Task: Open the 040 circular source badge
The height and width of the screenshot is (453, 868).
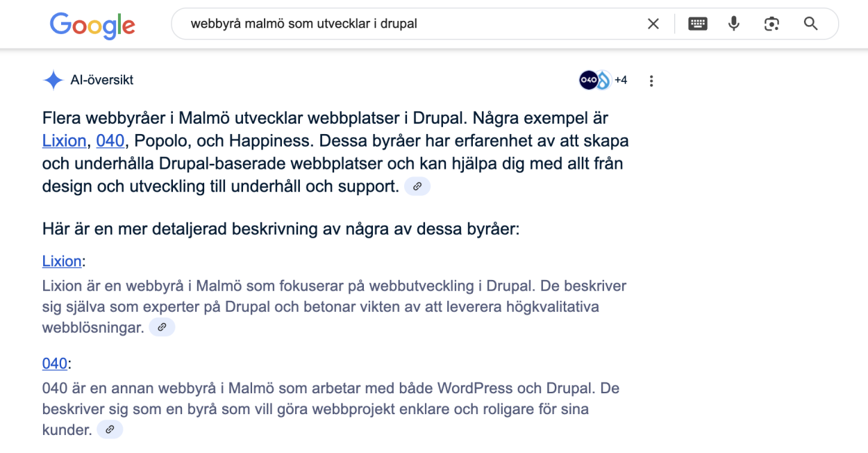Action: pos(588,80)
